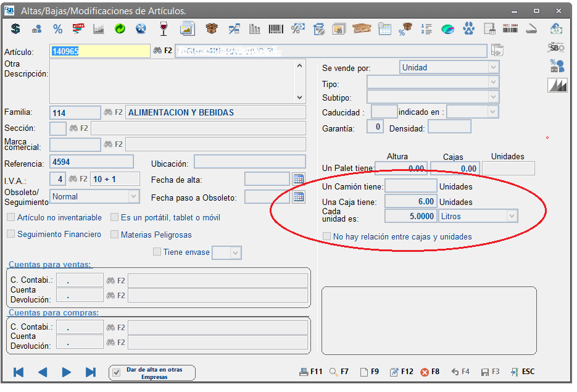The image size is (577, 392).
Task: Open the Litros unit dropdown
Action: pos(511,216)
